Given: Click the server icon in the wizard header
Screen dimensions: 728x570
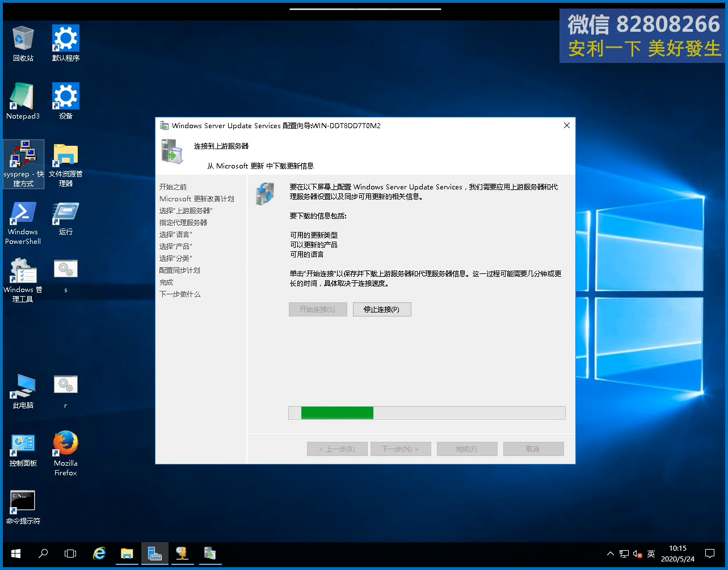Looking at the screenshot, I should (x=172, y=151).
